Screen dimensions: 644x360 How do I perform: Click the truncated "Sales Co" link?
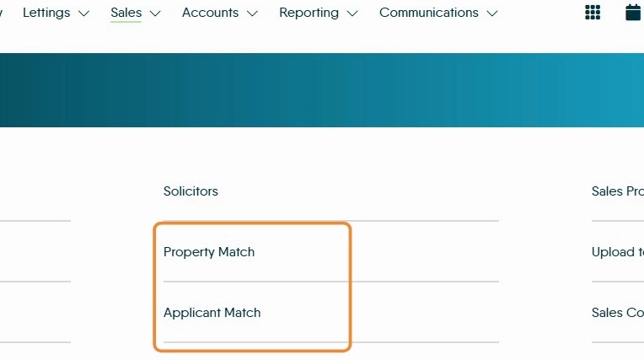tap(618, 313)
